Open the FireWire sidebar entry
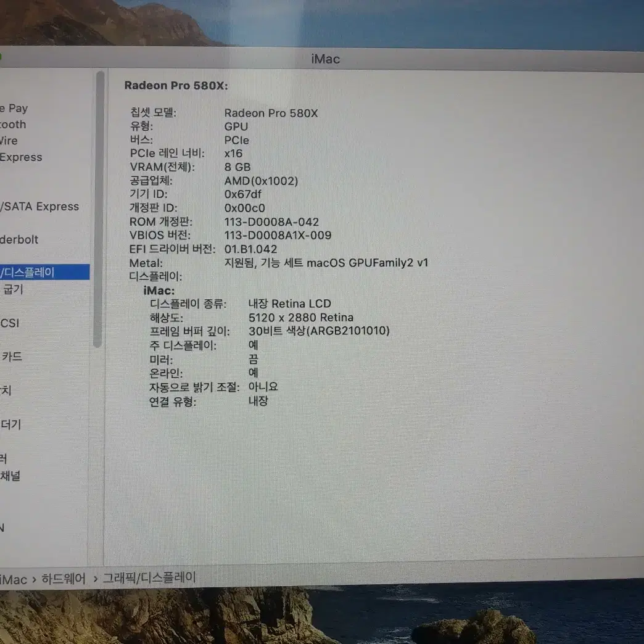The width and height of the screenshot is (644, 644). [x=9, y=141]
